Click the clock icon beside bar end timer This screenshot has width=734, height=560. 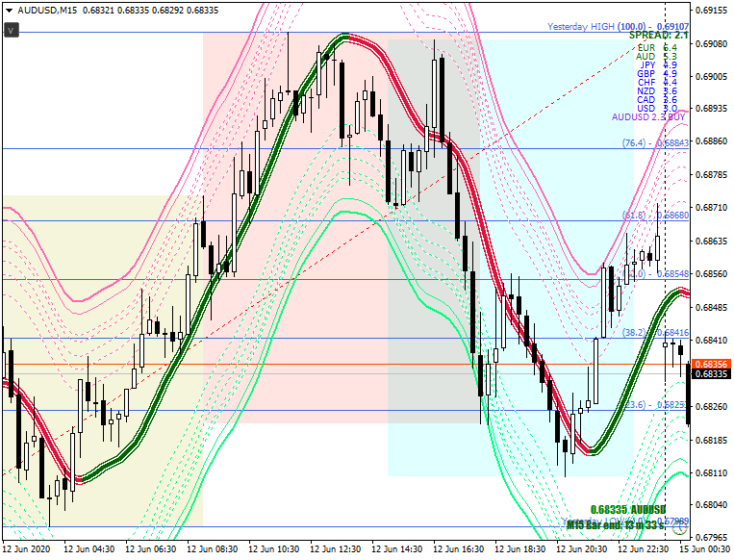(680, 527)
